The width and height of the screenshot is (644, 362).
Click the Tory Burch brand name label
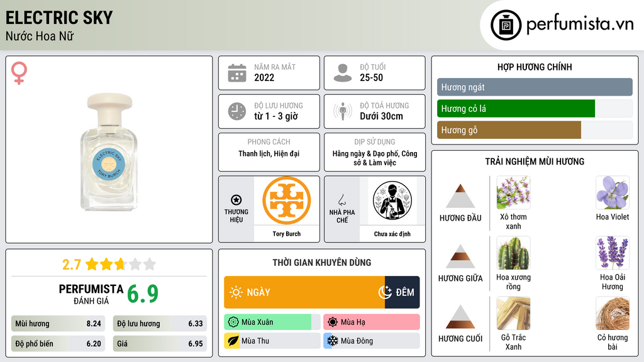coord(287,234)
